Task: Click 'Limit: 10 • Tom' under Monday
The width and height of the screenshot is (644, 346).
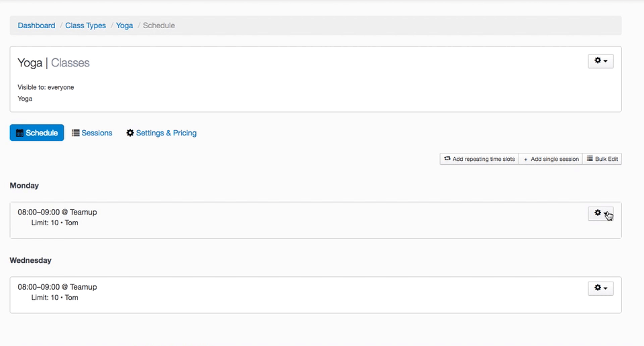Action: point(54,223)
